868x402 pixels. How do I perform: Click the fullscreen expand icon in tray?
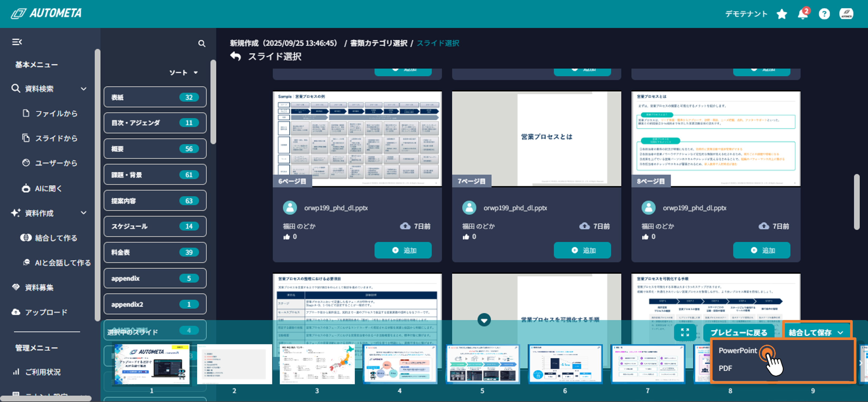coord(685,332)
